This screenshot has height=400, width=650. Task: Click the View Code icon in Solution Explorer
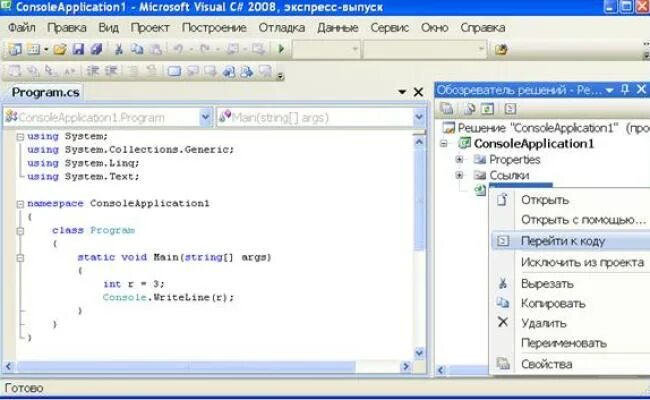point(510,109)
